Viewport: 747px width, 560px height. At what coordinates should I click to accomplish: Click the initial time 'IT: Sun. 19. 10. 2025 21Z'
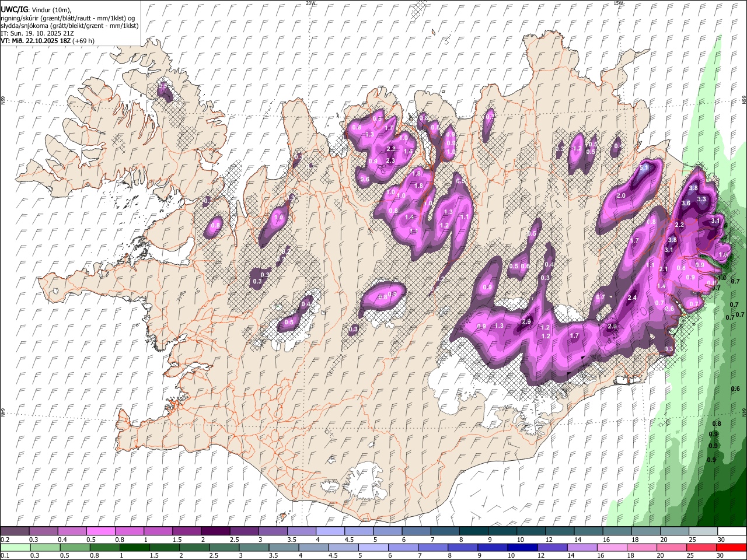click(37, 33)
